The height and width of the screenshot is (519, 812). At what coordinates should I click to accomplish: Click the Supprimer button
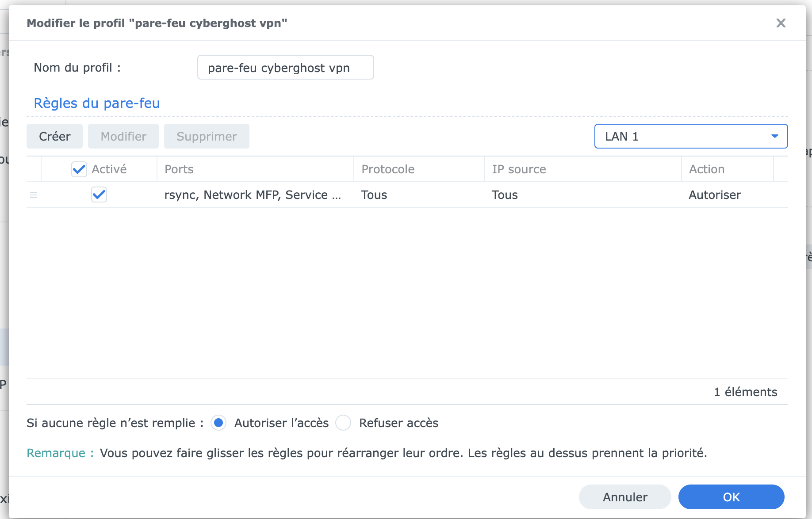tap(207, 136)
